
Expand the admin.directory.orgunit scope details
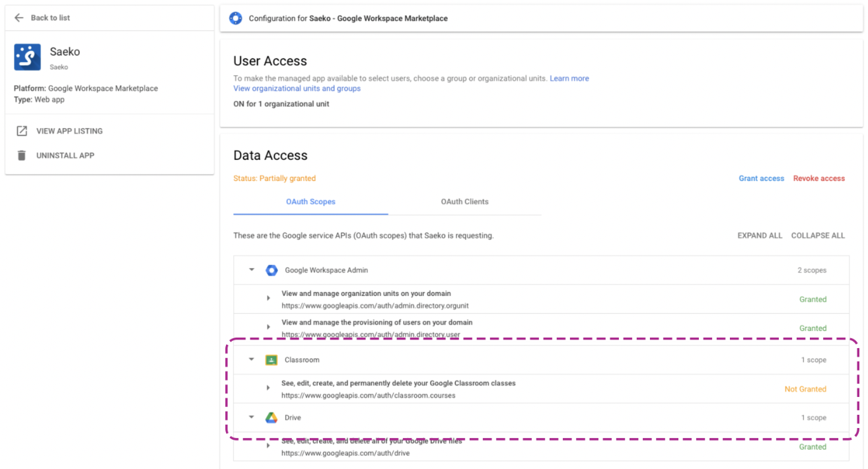pos(268,299)
